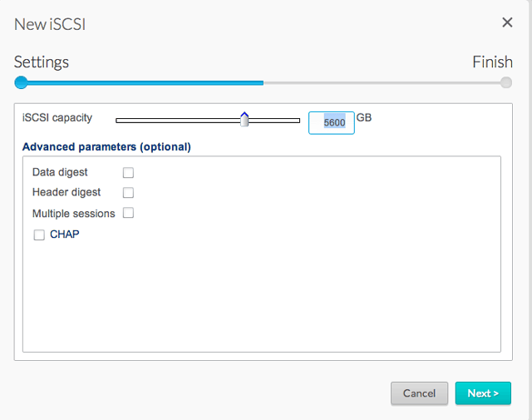Screen dimensions: 532x420
Task: Close the New iSCSI dialog
Action: [x=507, y=22]
